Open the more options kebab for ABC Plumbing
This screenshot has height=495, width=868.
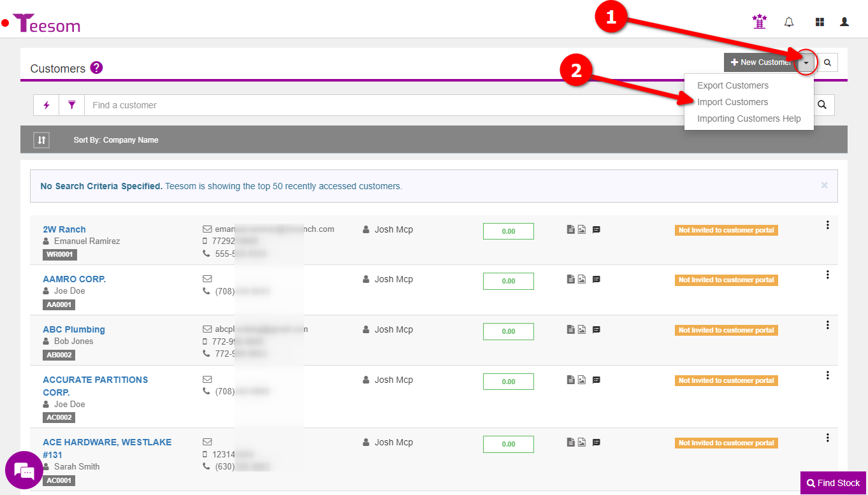point(827,325)
